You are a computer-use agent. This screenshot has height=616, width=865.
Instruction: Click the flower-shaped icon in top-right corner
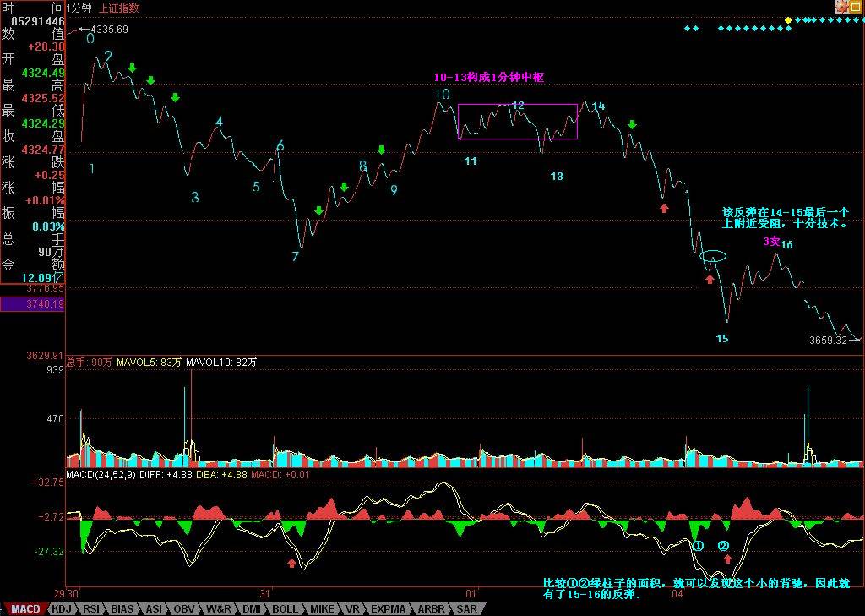841,6
